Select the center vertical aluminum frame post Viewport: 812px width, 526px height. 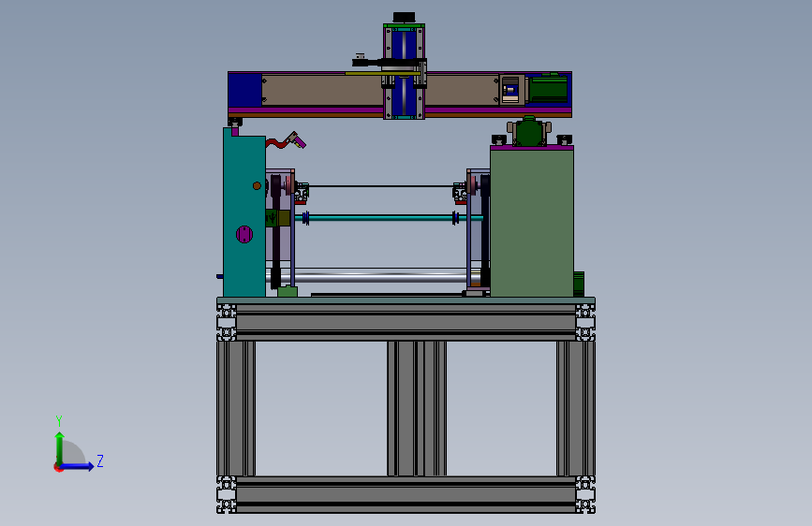(x=417, y=408)
